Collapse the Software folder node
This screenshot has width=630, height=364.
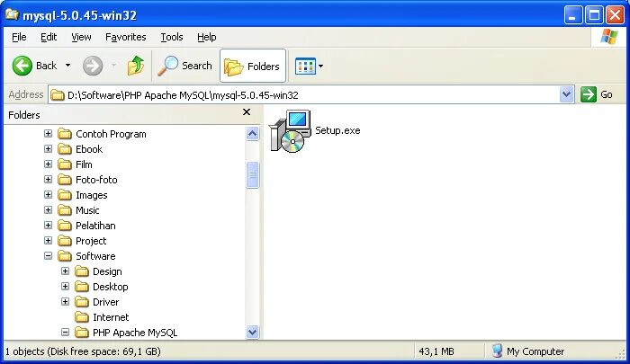pyautogui.click(x=49, y=255)
